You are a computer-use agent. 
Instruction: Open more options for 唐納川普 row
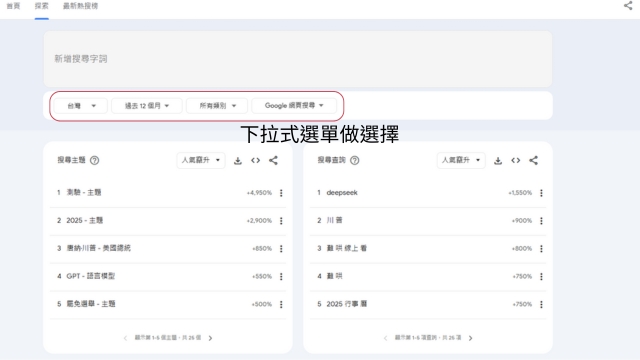[281, 249]
